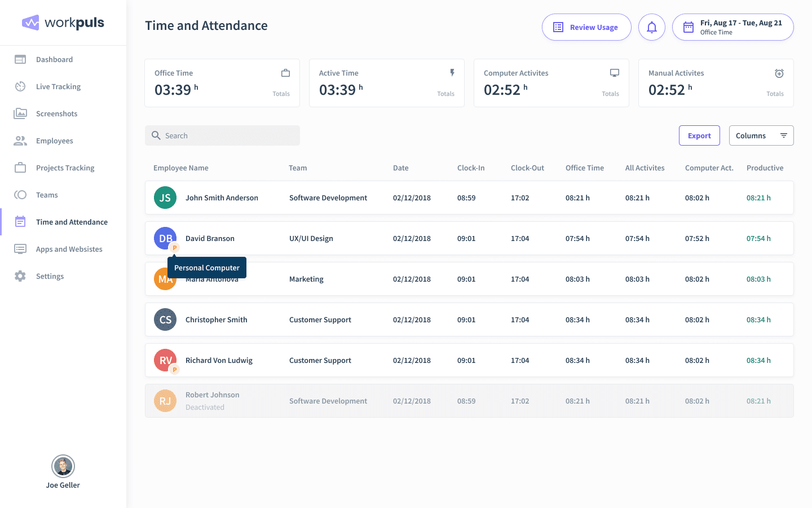Screen dimensions: 812x508
Task: Select the Live Tracking stopwatch icon
Action: point(20,86)
